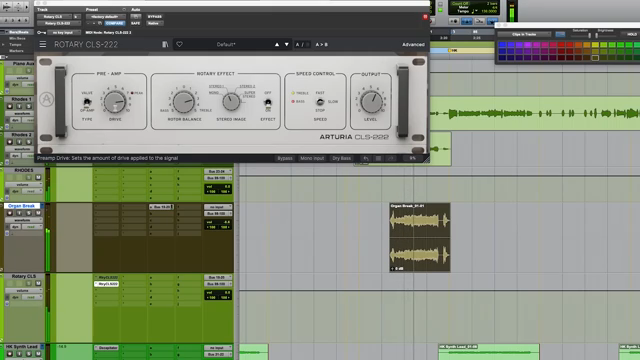Click the red target button in plugin header

[x=425, y=17]
